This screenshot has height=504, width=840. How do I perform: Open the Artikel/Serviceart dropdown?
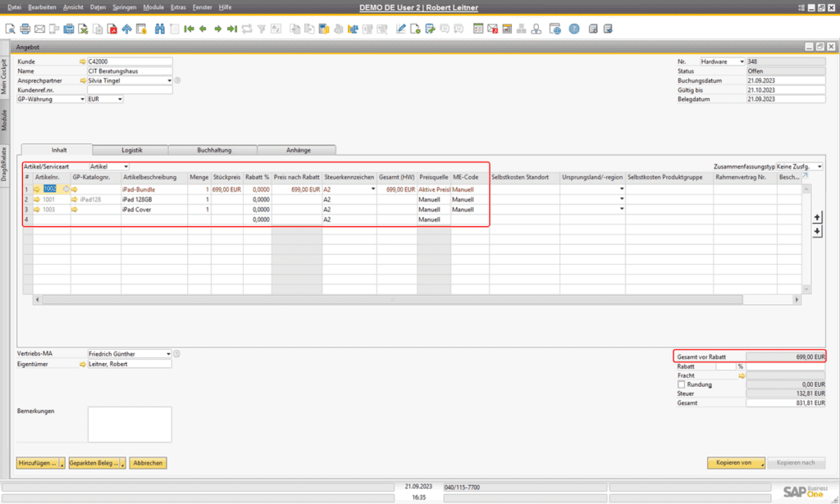(126, 167)
